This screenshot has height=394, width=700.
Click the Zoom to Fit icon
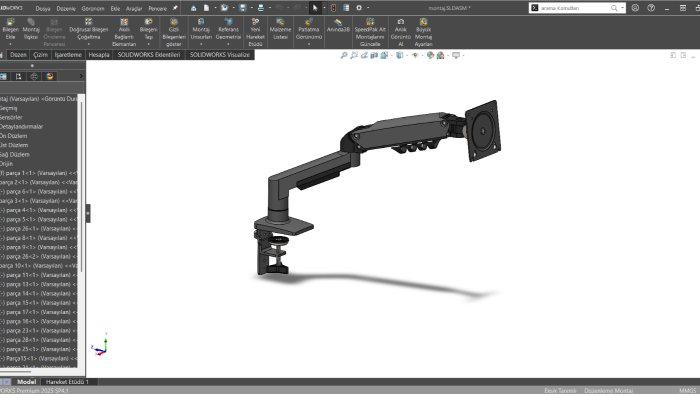pyautogui.click(x=344, y=55)
